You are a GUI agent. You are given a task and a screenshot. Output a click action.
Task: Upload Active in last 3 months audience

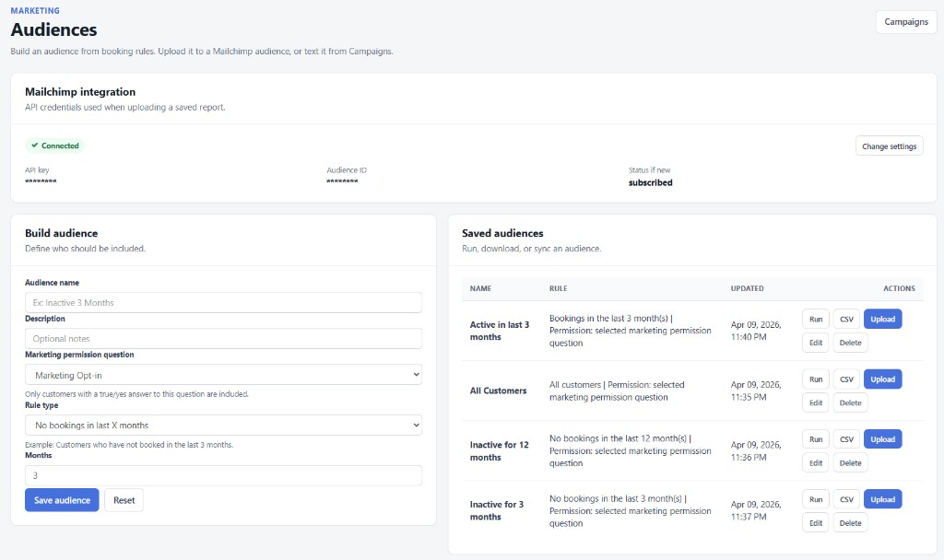(882, 320)
